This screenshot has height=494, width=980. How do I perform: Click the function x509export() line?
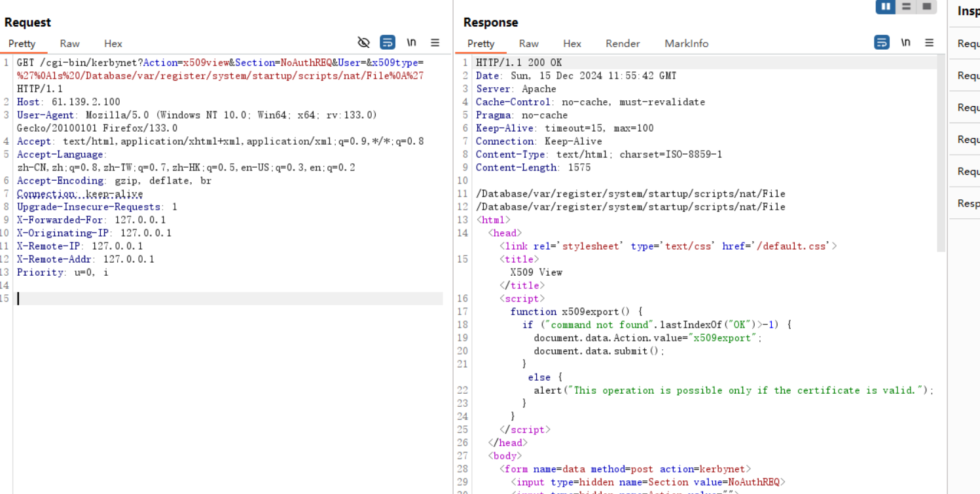(577, 312)
